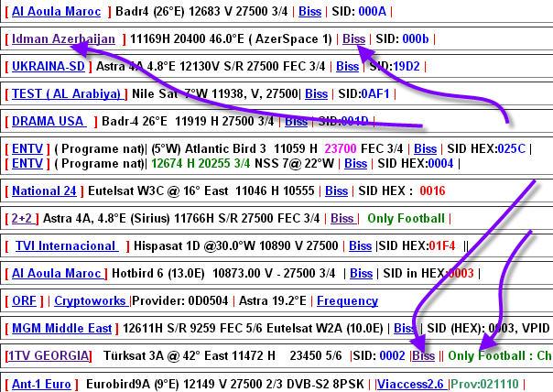Screen dimensions: 553x392
Task: Open Biss link in Atlantic Bird 3 row
Action: coord(426,149)
